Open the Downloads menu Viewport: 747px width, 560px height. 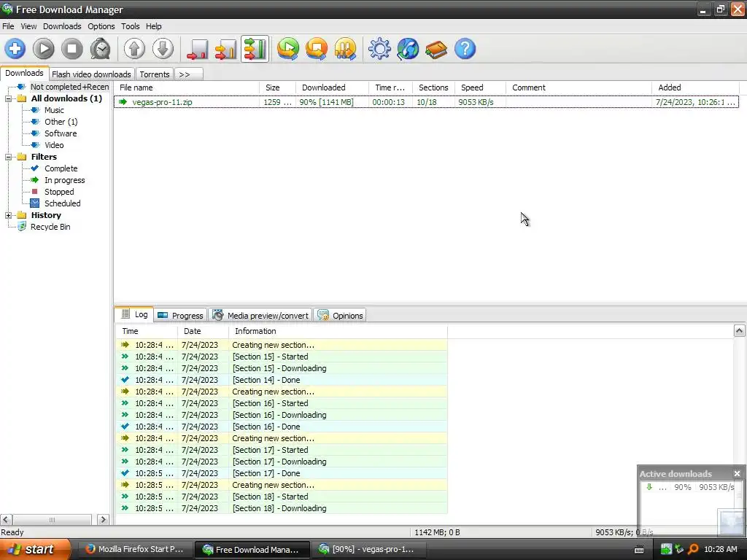click(63, 26)
